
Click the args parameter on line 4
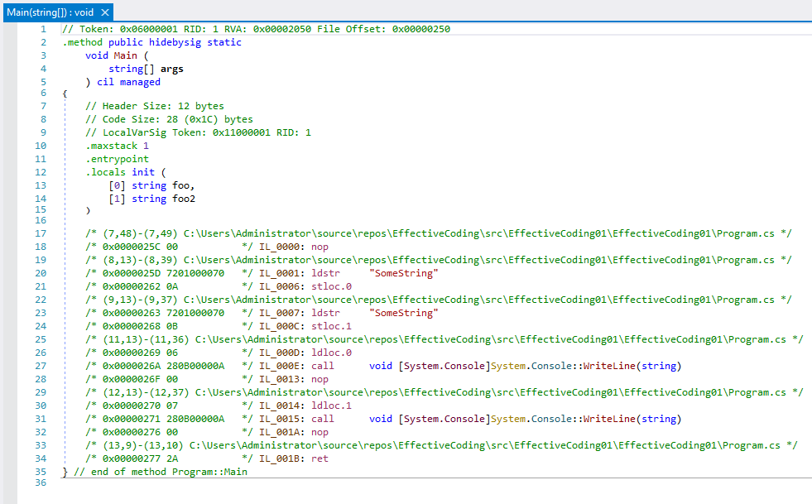tap(171, 69)
